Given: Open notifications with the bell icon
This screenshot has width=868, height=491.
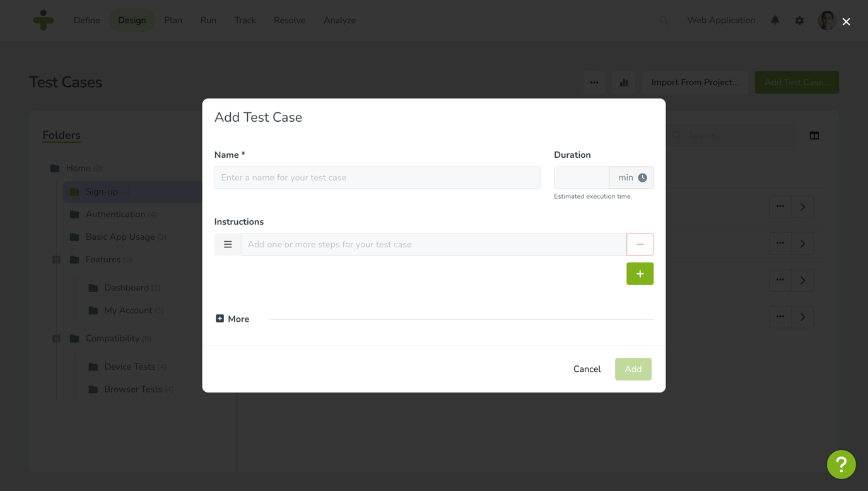Looking at the screenshot, I should 775,20.
